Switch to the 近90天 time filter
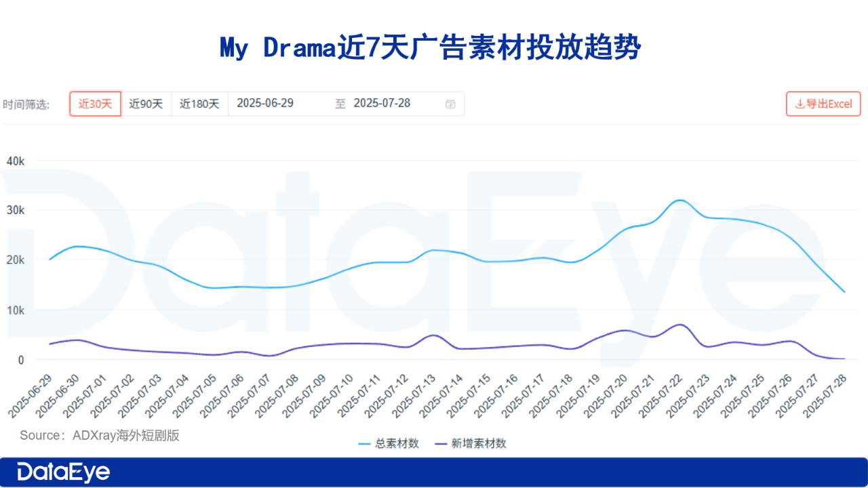 click(146, 104)
